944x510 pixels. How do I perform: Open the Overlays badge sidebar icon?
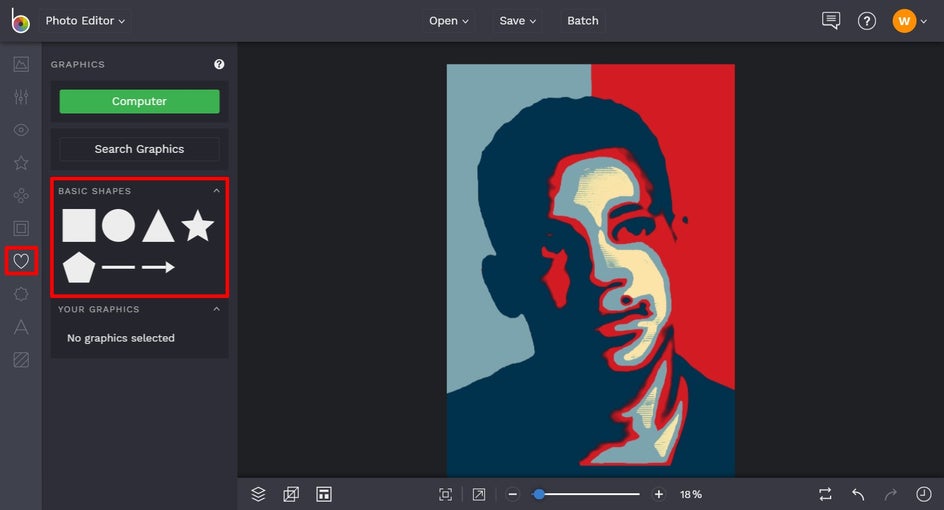(x=21, y=294)
